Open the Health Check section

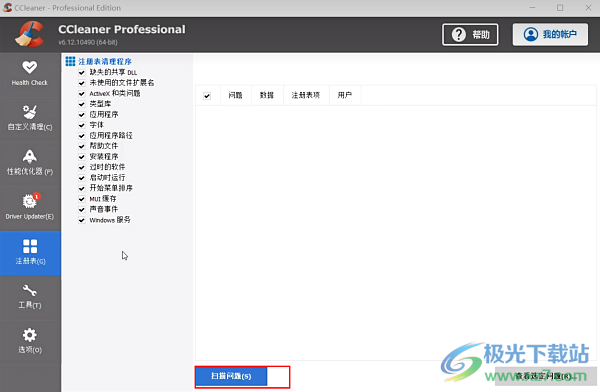tap(30, 74)
